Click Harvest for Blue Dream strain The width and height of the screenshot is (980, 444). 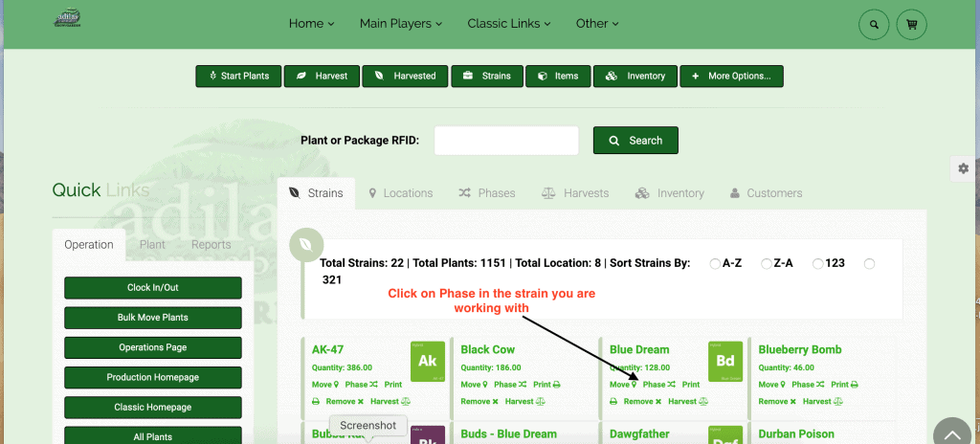click(687, 402)
